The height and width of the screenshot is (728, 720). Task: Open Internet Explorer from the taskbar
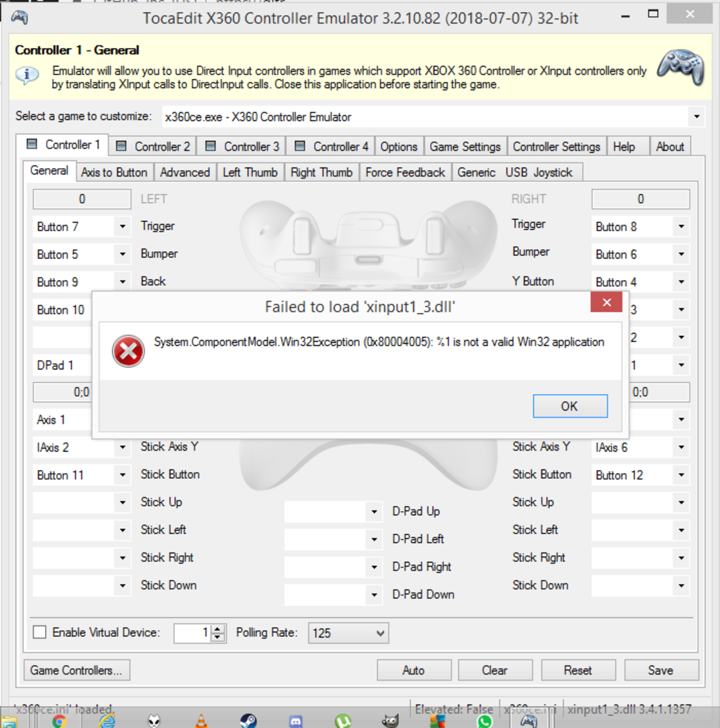[107, 720]
